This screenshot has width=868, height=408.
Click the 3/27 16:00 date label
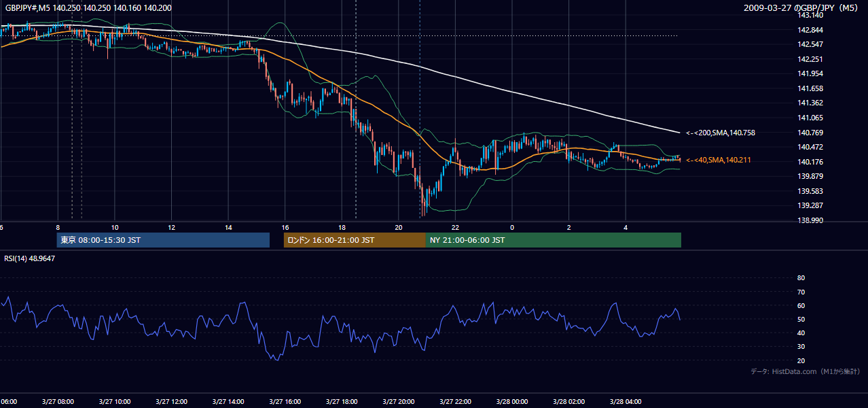tap(285, 401)
